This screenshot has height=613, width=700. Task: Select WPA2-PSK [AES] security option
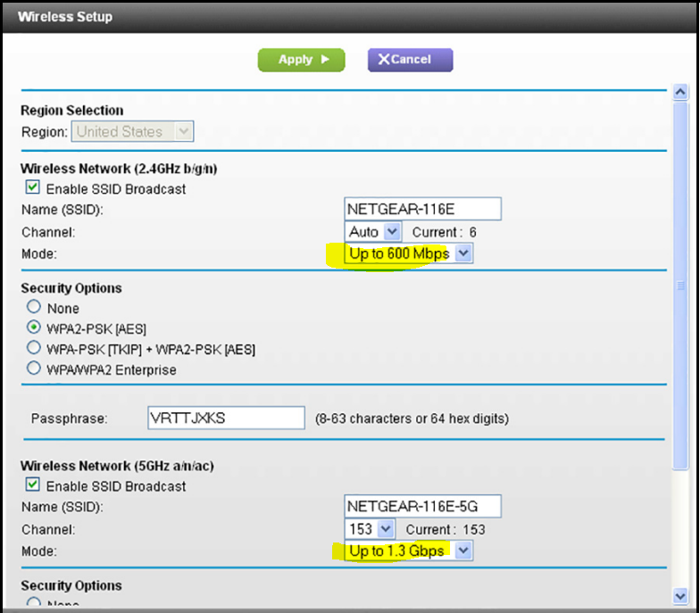pos(34,328)
